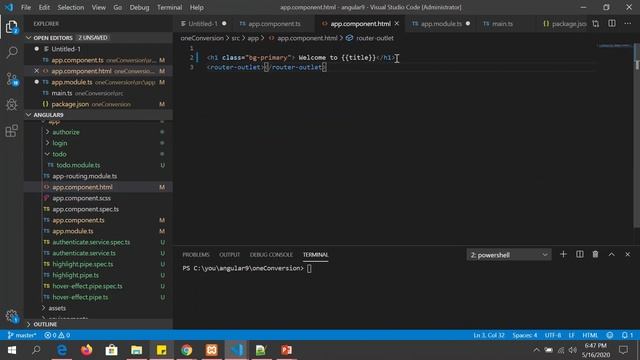
Task: Change the HTML language mode
Action: point(590,335)
